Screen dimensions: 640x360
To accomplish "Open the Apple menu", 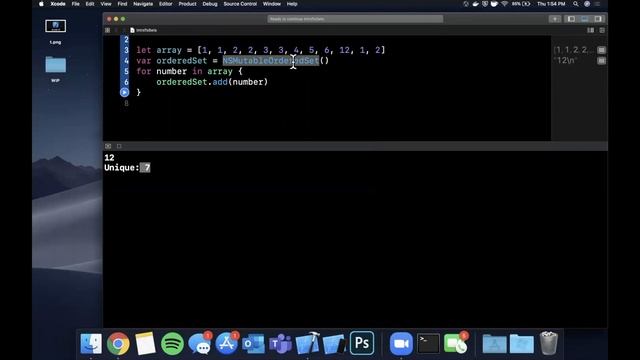I will [41, 4].
